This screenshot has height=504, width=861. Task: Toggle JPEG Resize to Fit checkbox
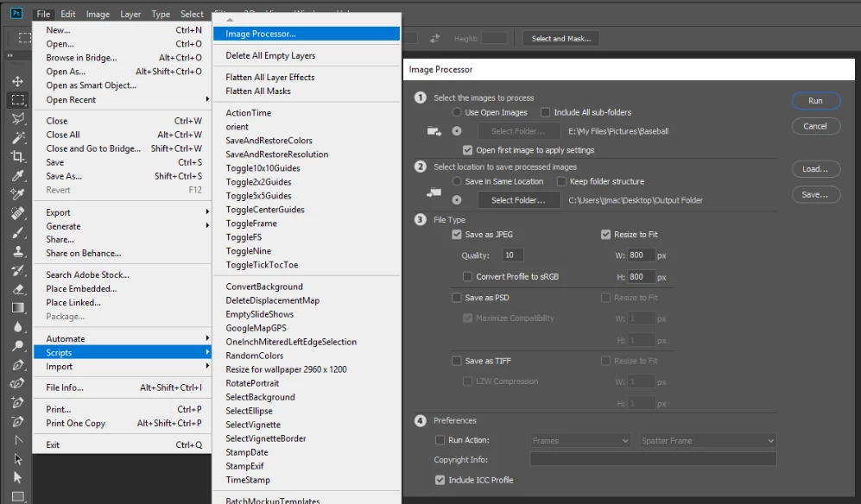[605, 235]
